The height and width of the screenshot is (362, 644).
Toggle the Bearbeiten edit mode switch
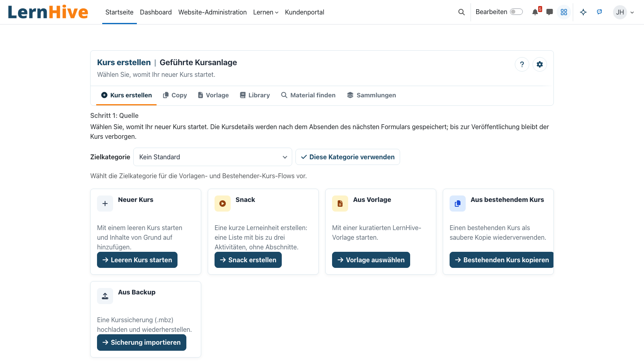pos(516,12)
